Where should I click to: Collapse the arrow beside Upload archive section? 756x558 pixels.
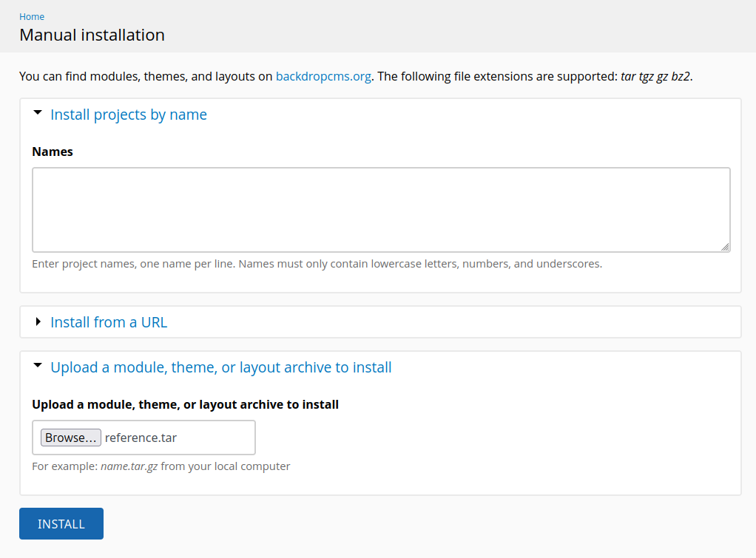[38, 365]
